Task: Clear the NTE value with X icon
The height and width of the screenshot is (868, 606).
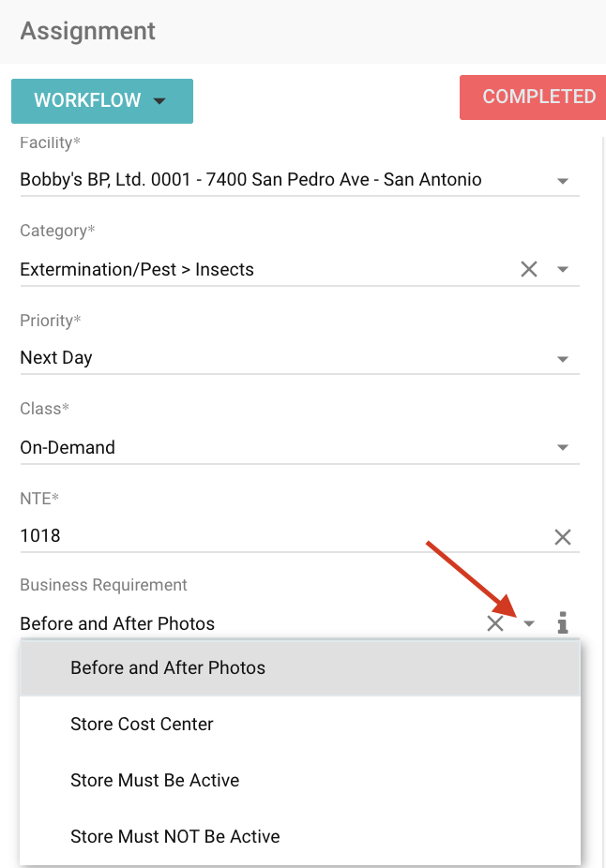Action: coord(563,536)
